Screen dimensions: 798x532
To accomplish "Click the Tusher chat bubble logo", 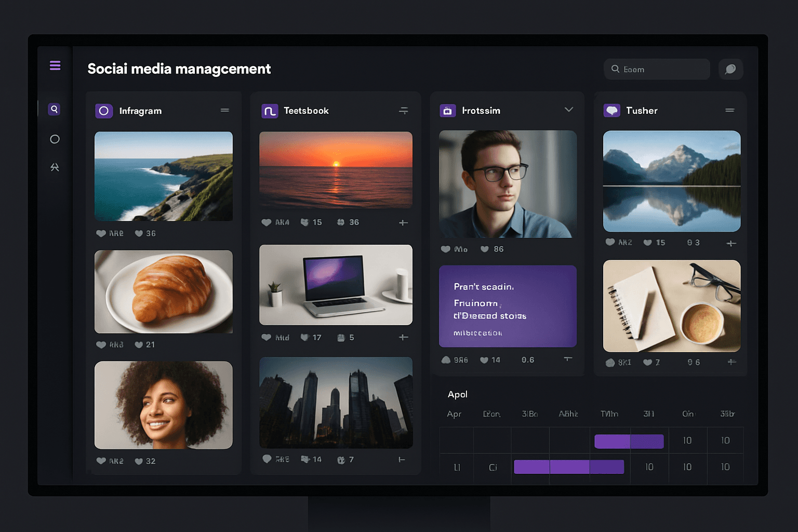I will pos(611,110).
